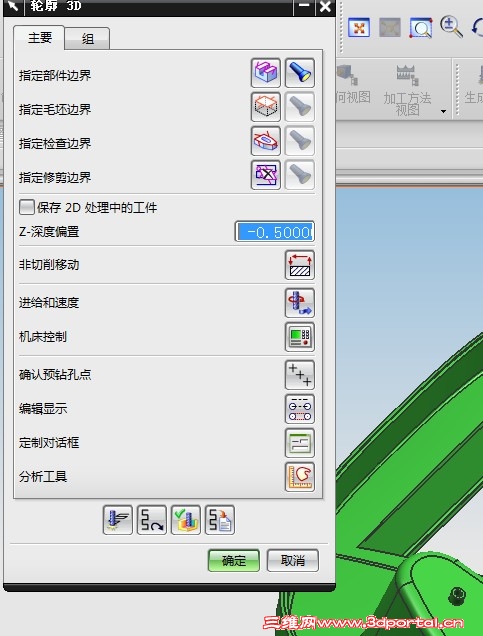Open 分析工具 icon
The width and height of the screenshot is (483, 636).
(300, 477)
